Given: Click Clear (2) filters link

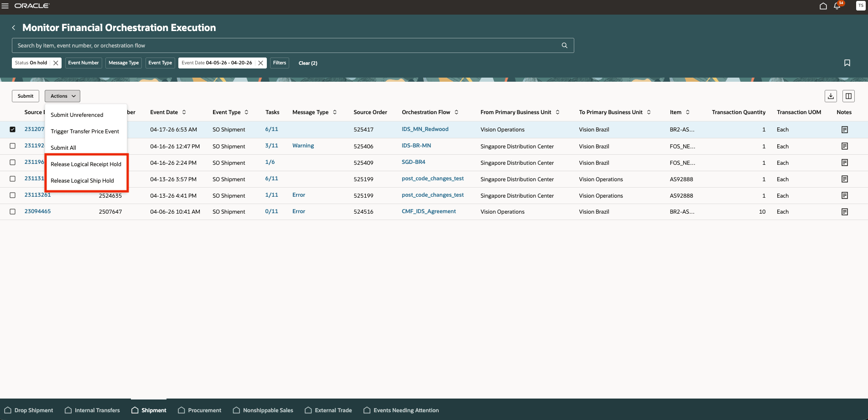Looking at the screenshot, I should (x=308, y=63).
